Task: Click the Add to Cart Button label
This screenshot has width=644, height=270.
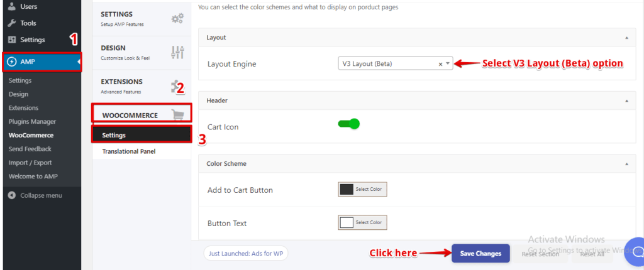Action: (x=240, y=190)
